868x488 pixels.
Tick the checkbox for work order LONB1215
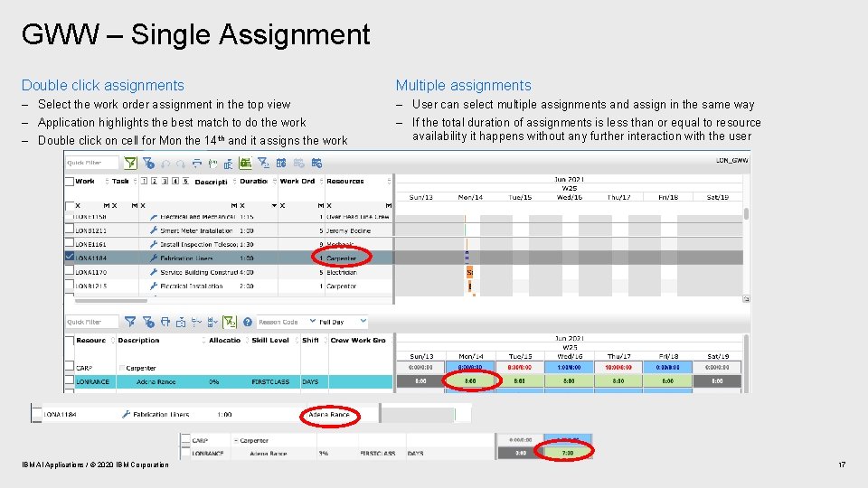70,285
